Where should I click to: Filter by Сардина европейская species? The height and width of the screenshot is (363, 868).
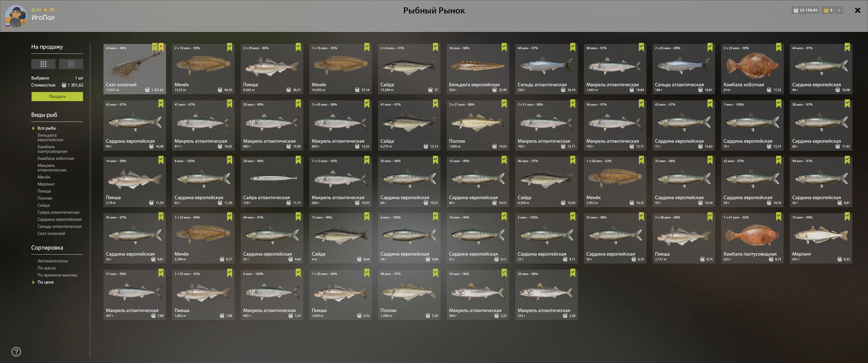[59, 219]
